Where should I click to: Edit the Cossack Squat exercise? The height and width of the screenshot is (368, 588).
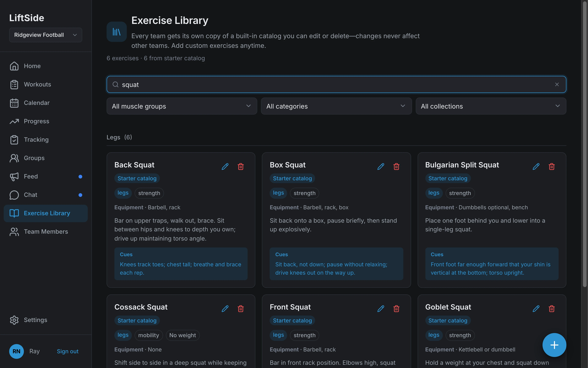tap(225, 309)
